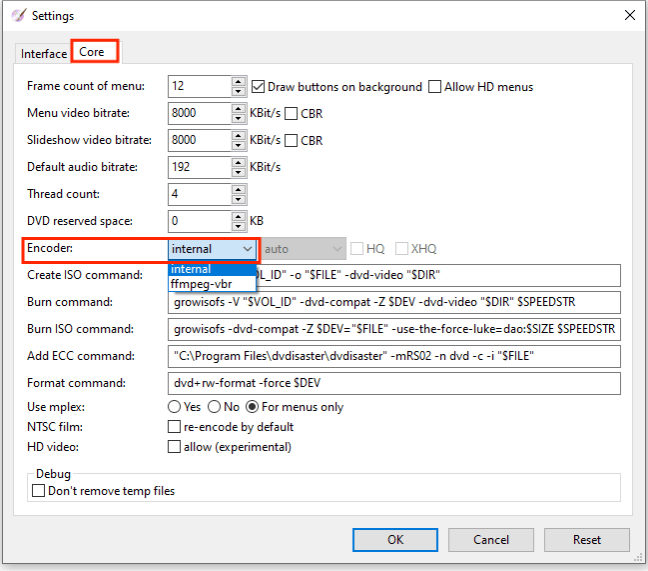Enable CBR for Slideshow video bitrate
The width and height of the screenshot is (648, 571).
pos(292,141)
